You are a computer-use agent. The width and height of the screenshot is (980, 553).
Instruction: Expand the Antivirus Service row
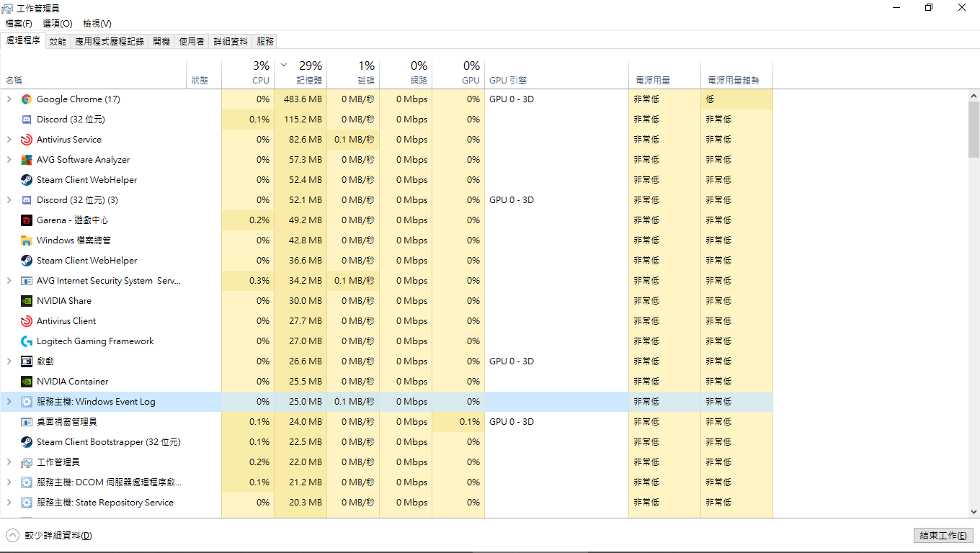click(x=9, y=140)
